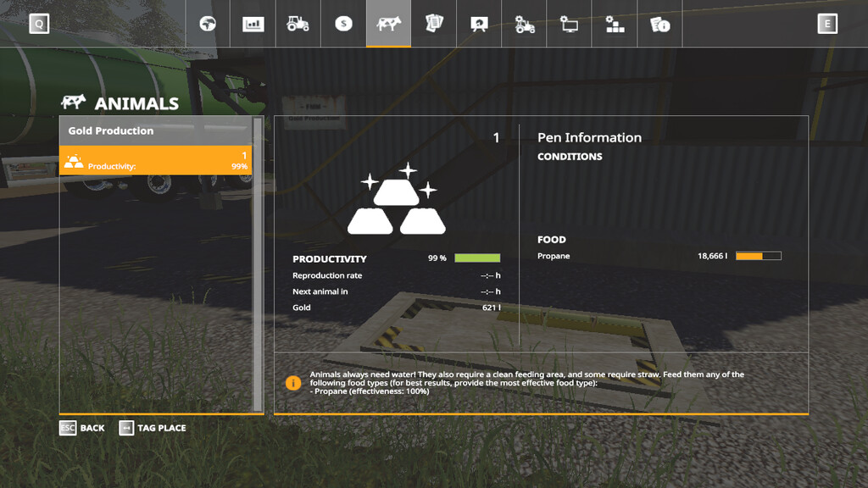
Task: Open the map globe tab
Action: pos(208,24)
